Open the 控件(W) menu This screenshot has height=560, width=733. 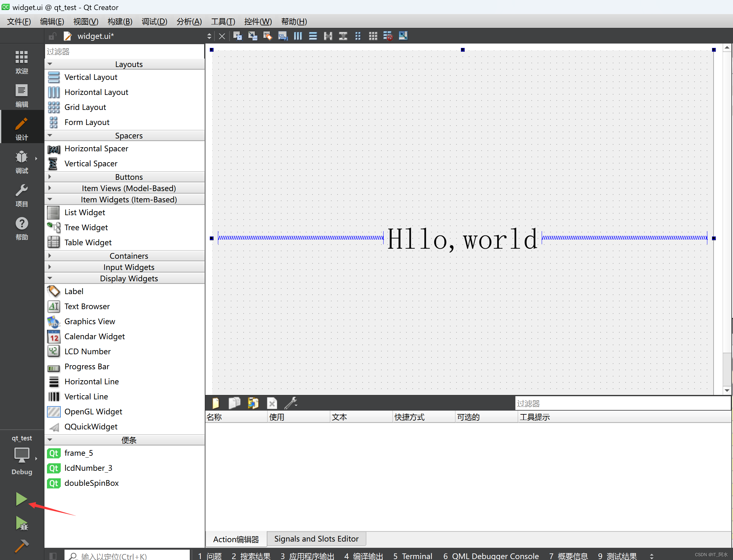[258, 21]
